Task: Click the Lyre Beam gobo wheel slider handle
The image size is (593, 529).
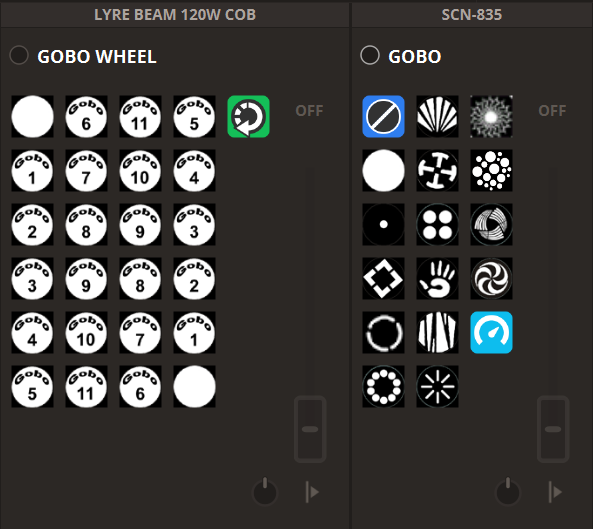Action: [310, 429]
